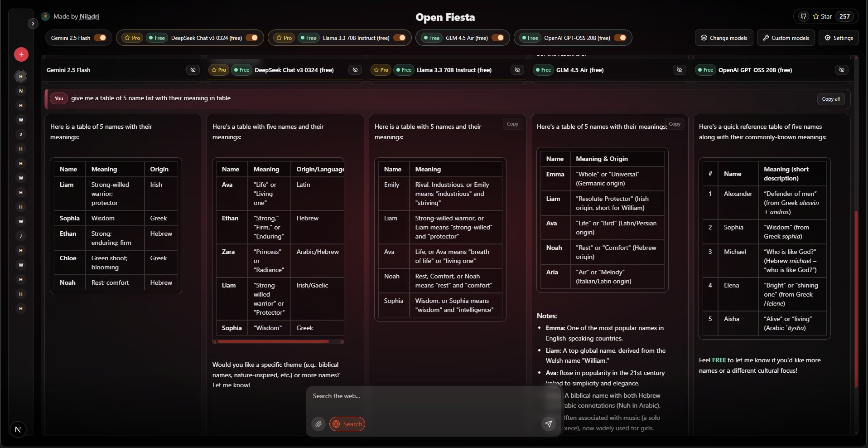Click the page vertical scrollbar on right

point(856,299)
